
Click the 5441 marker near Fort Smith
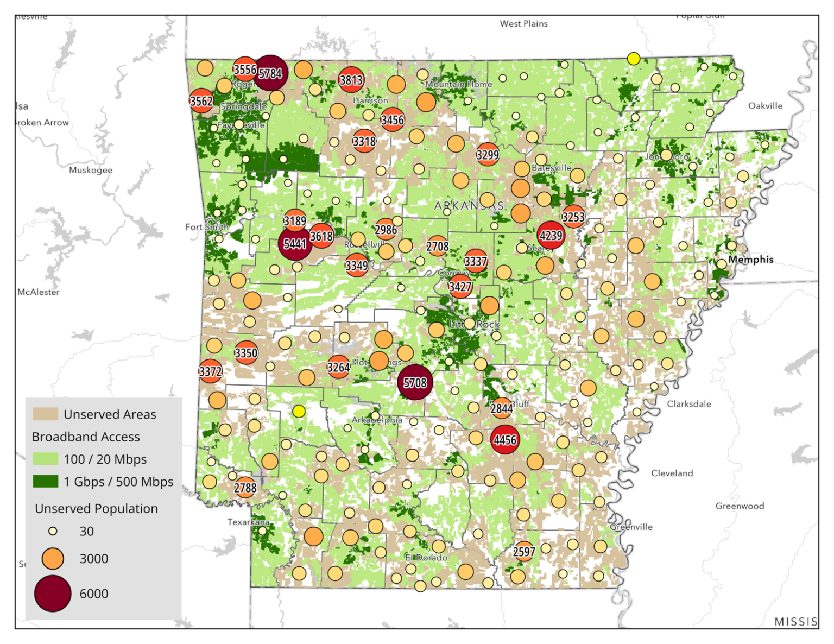(x=295, y=244)
